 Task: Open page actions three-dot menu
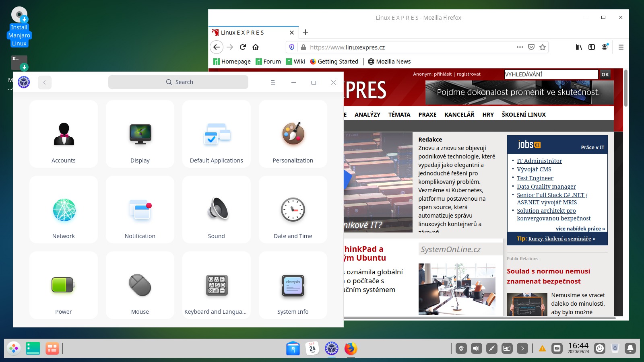(x=520, y=47)
